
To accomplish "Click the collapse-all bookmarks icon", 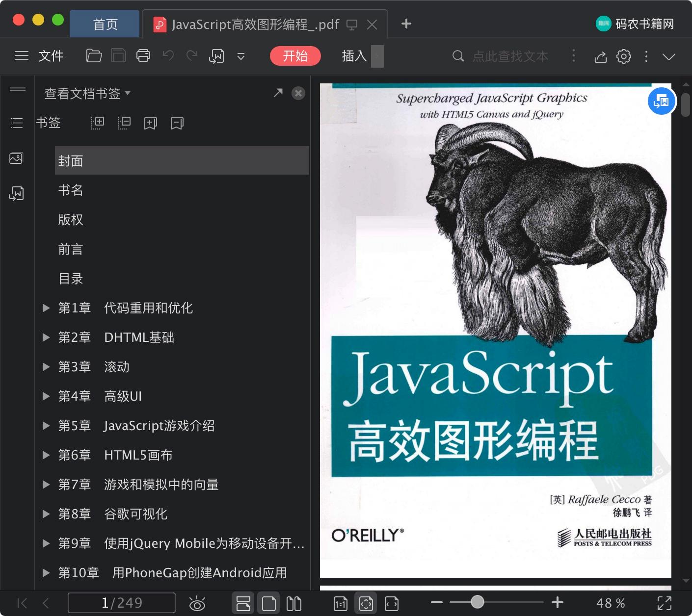I will click(124, 123).
